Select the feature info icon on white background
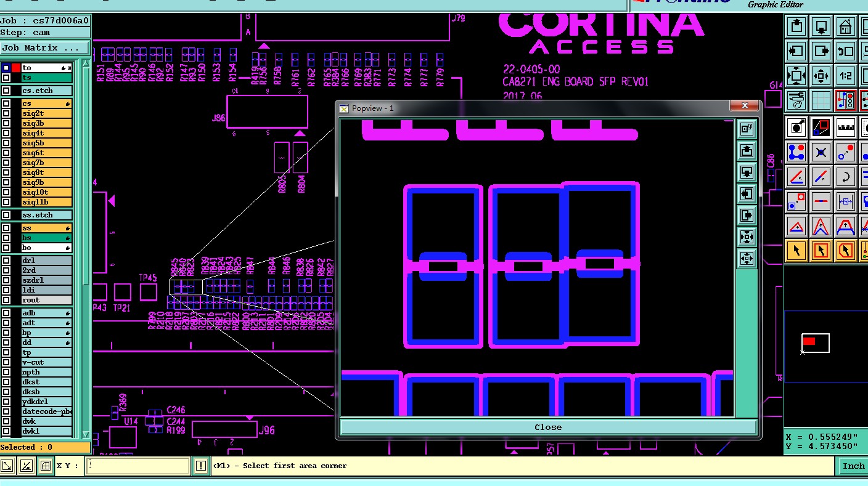Screen dimensions: 868x486 796,128
